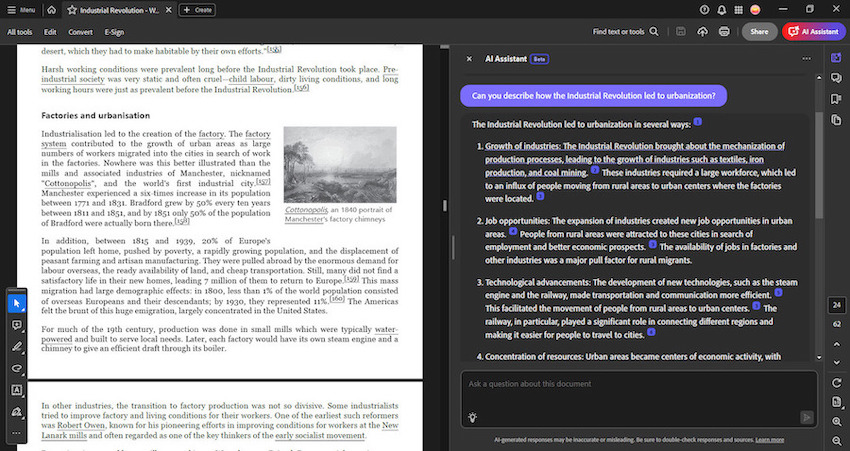Select the Add Text box tool
This screenshot has height=451, width=850.
[x=16, y=390]
